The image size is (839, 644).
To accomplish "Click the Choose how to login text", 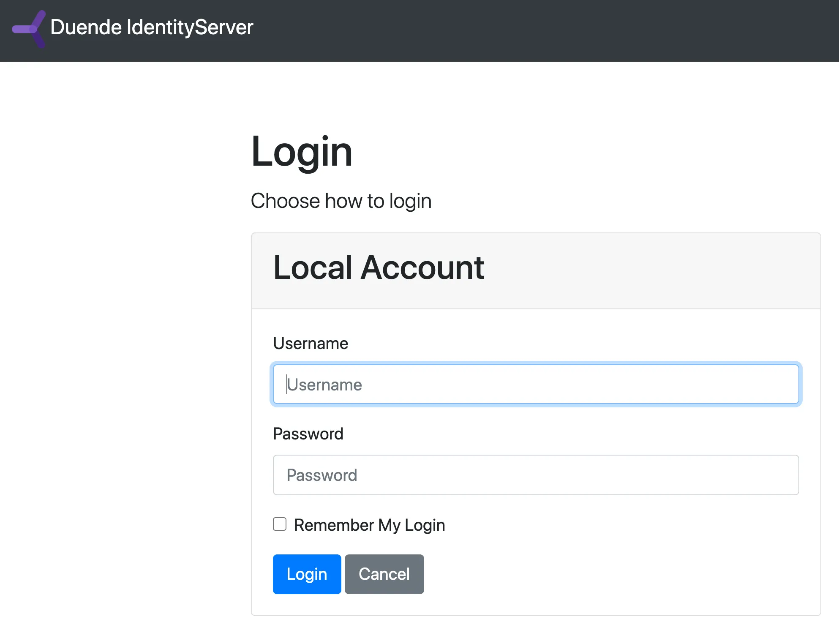I will coord(341,201).
